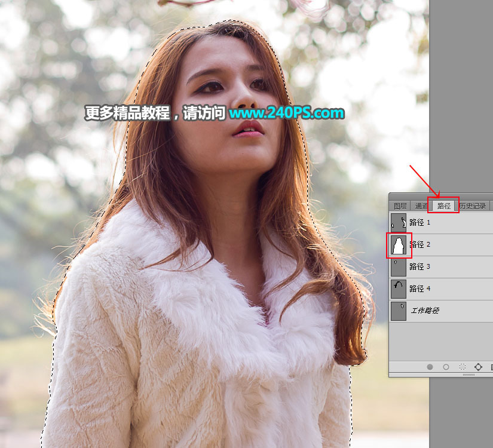Click the www.240PS.com watermark link

pyautogui.click(x=286, y=113)
